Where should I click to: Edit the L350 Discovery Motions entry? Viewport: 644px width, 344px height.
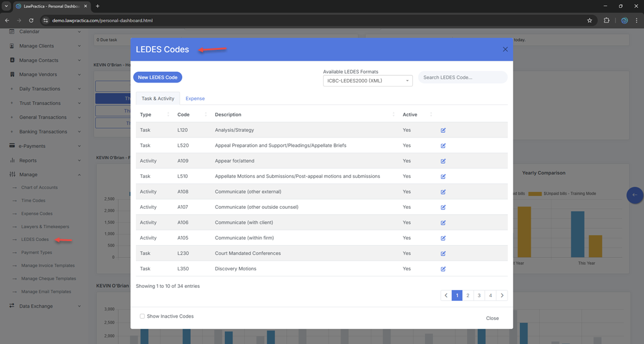click(443, 269)
